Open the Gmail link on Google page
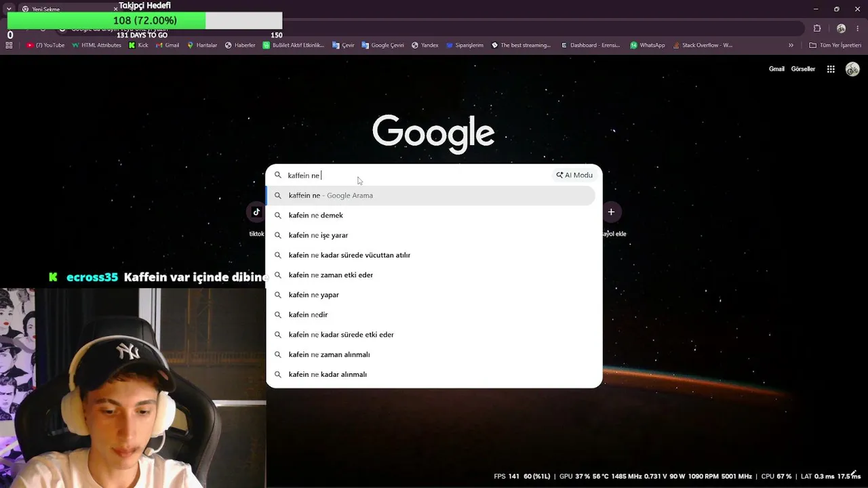Image resolution: width=868 pixels, height=488 pixels. pyautogui.click(x=776, y=69)
